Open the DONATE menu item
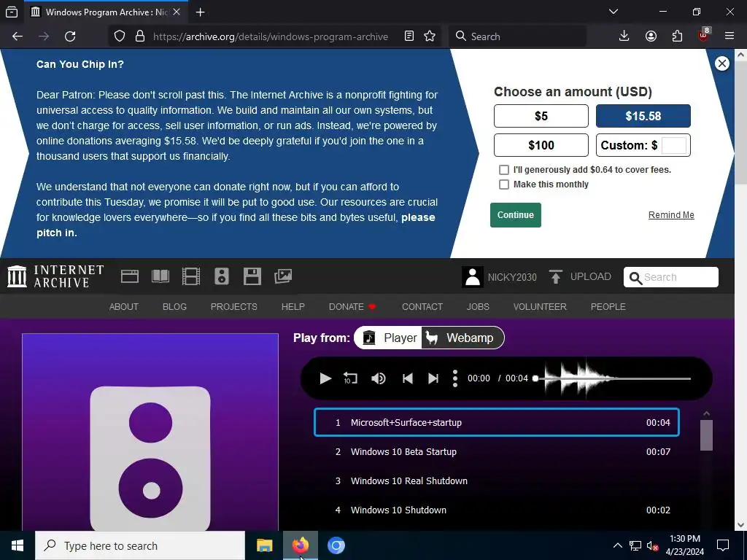 pos(352,307)
